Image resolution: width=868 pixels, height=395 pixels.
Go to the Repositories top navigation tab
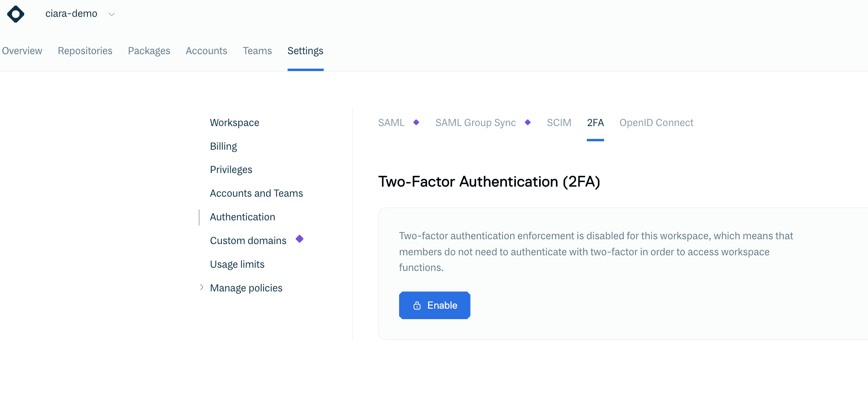click(x=85, y=51)
